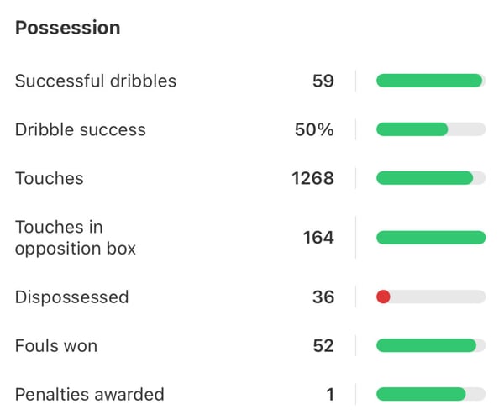Select the Dispossessed stat label
The height and width of the screenshot is (420, 504).
click(x=72, y=297)
